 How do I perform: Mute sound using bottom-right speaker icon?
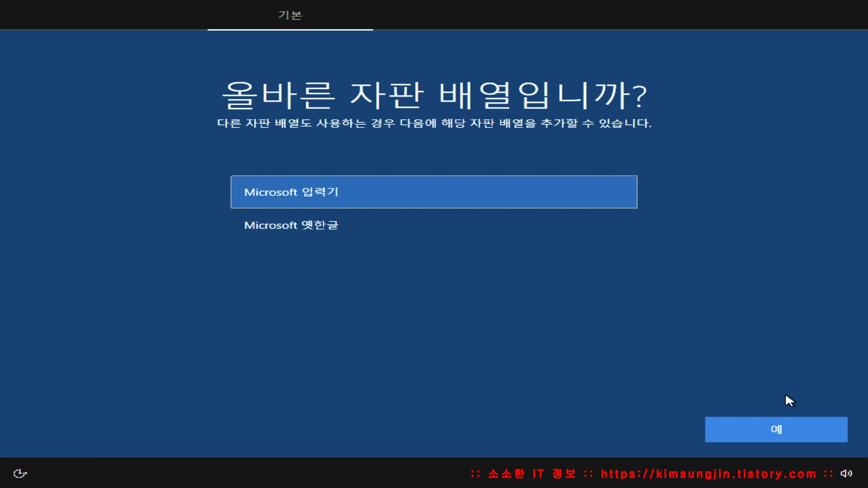click(846, 473)
